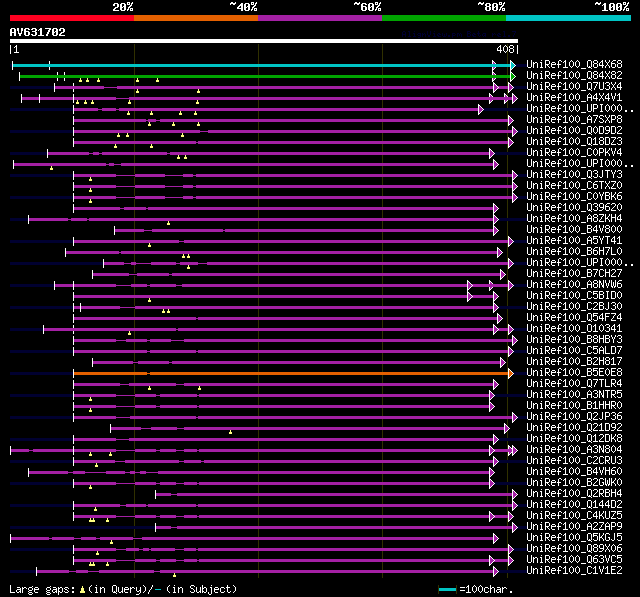The image size is (640, 597).
Task: Click the cyan 100char scale bar in legend
Action: click(447, 589)
